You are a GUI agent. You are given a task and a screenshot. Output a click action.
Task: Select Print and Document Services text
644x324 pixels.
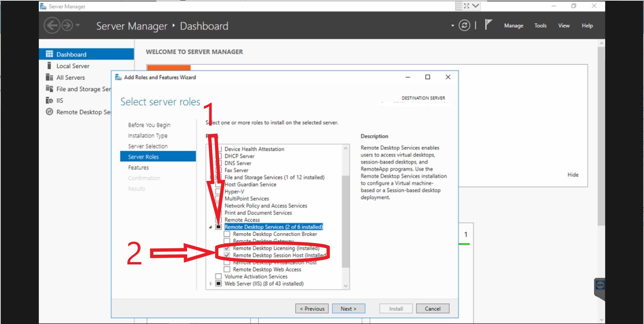pos(258,213)
